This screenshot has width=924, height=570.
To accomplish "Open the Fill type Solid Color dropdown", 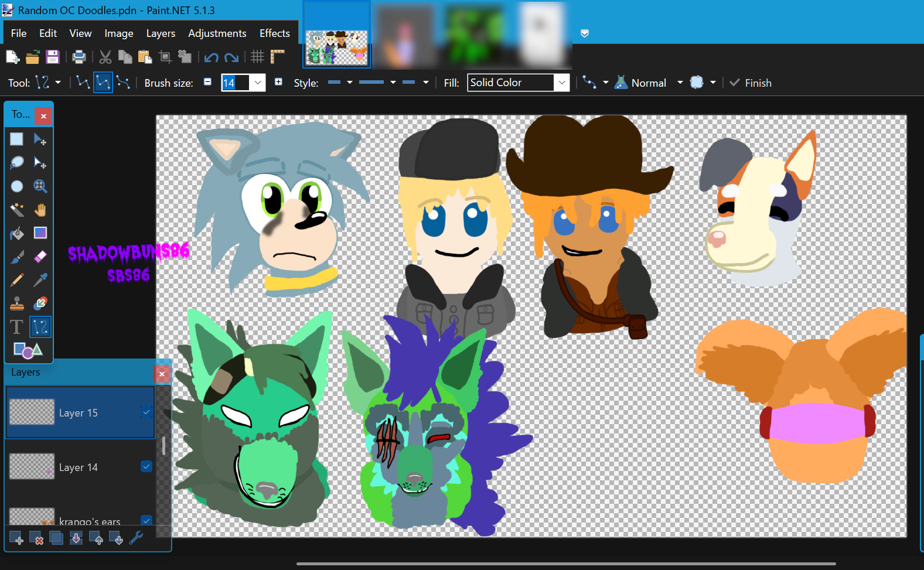I will click(519, 83).
